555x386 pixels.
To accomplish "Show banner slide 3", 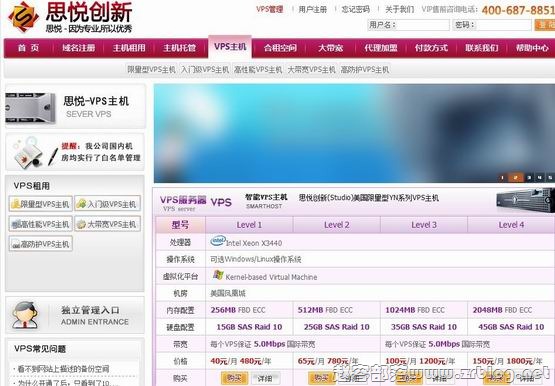I will pos(529,178).
